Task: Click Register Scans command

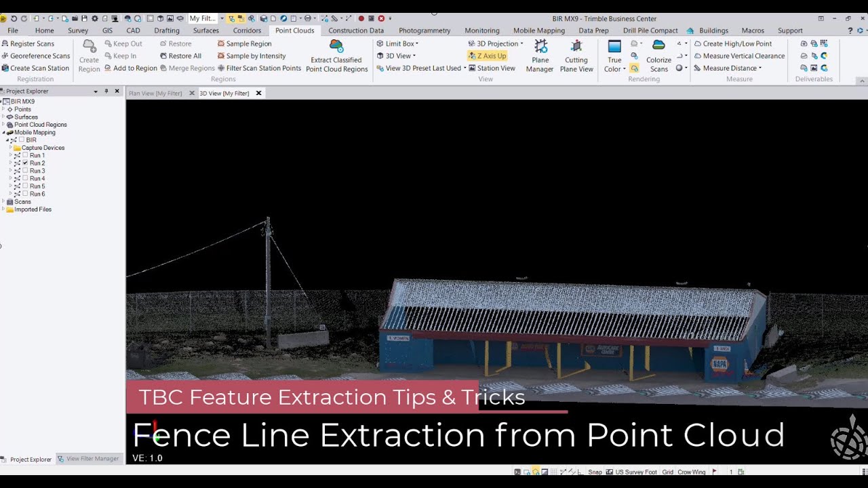Action: click(28, 43)
